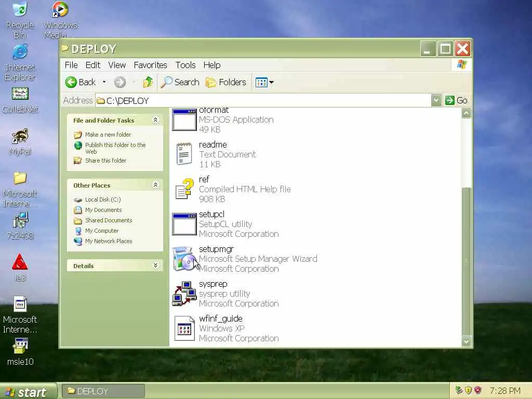Select the setupmgr Setup Manager Wizard icon
The height and width of the screenshot is (399, 532).
point(183,259)
